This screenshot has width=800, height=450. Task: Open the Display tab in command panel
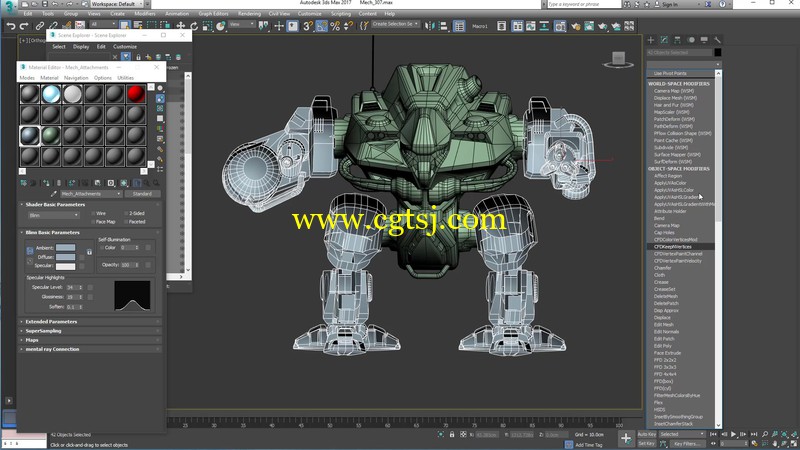click(704, 40)
